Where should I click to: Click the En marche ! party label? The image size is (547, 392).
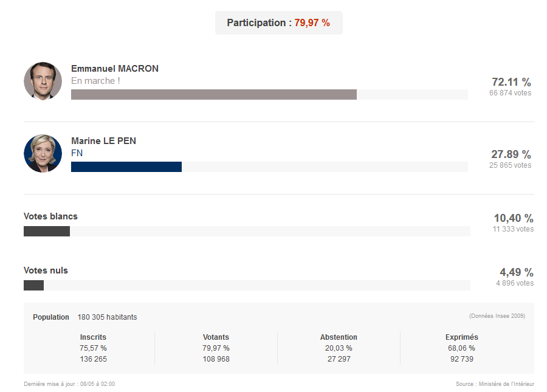click(95, 81)
